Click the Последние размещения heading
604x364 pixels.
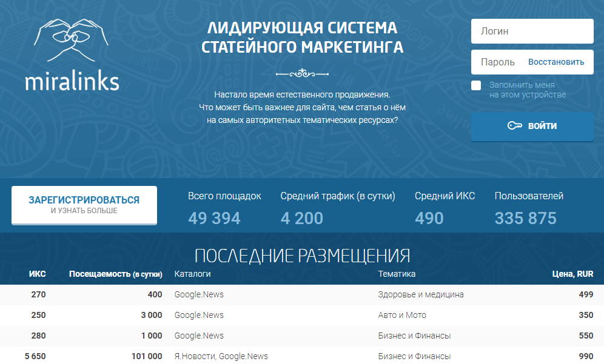coord(302,256)
